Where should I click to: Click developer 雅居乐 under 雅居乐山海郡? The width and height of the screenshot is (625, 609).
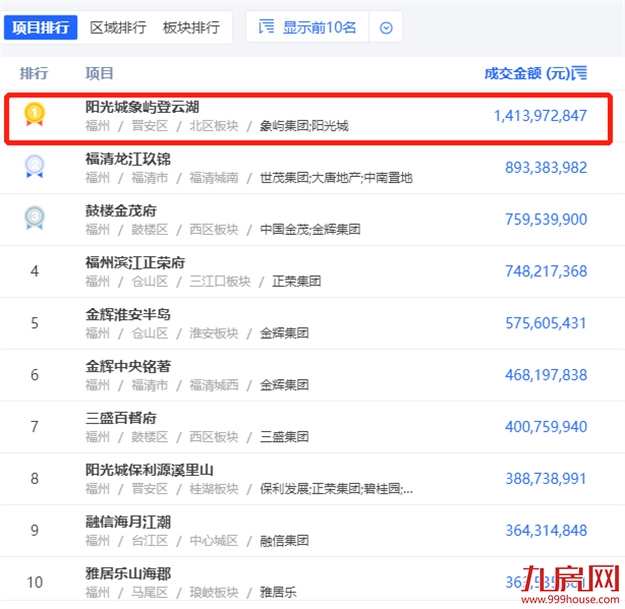(278, 592)
